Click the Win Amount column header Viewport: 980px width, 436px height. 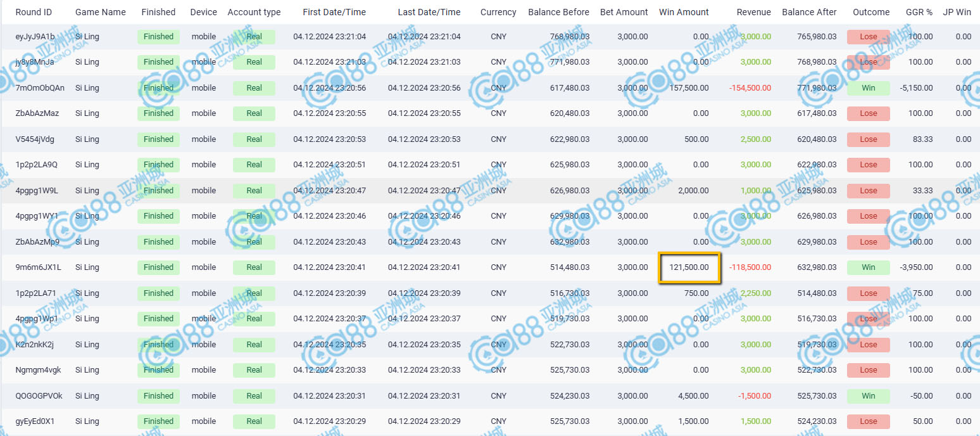pyautogui.click(x=684, y=12)
